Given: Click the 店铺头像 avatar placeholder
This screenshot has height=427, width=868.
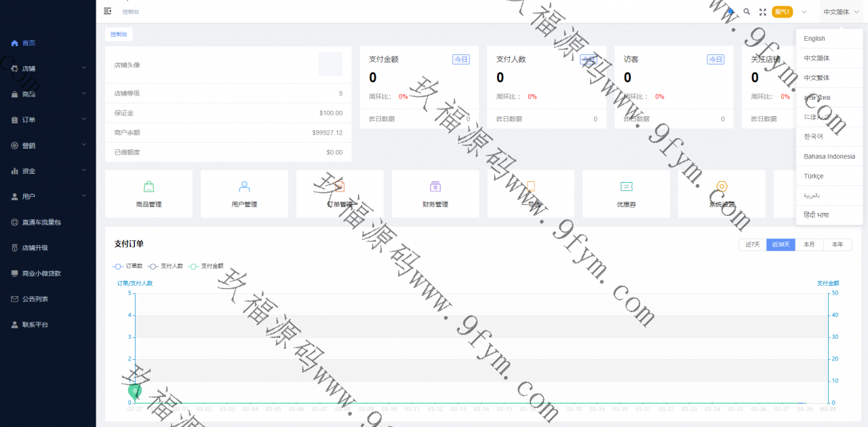Looking at the screenshot, I should coord(330,64).
